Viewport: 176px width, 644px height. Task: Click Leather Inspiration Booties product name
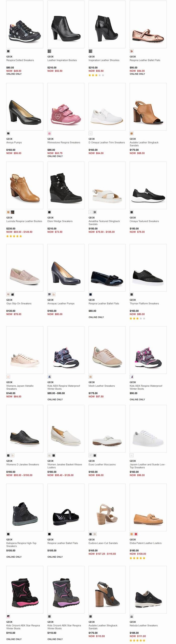click(62, 60)
